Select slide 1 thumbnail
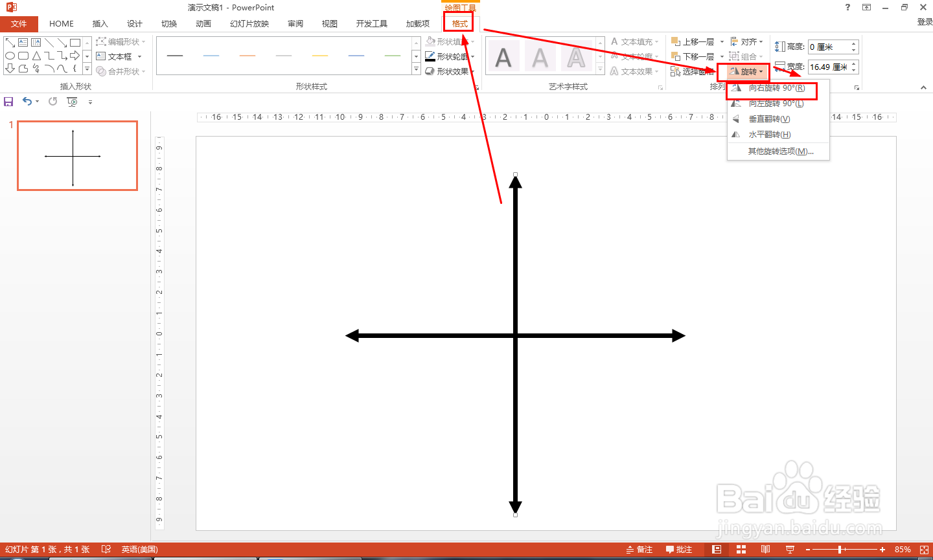 (77, 156)
